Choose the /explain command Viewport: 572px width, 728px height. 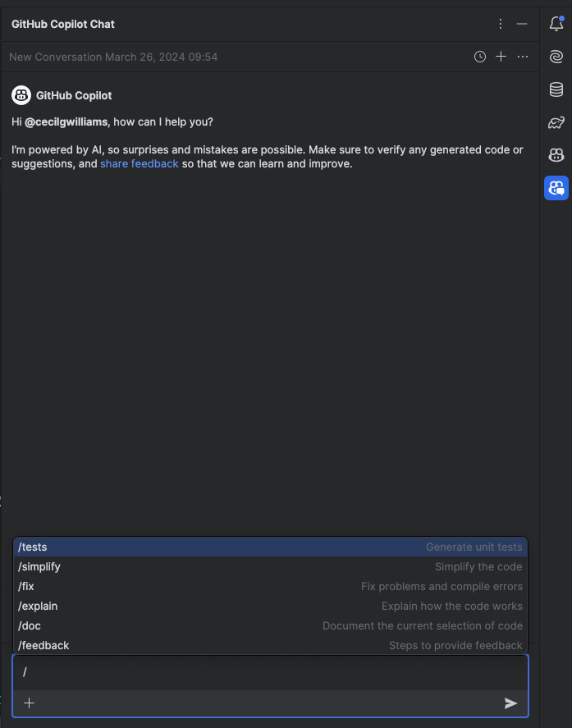pyautogui.click(x=270, y=606)
